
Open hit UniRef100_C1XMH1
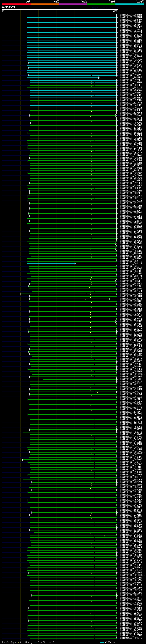tap(131, 274)
